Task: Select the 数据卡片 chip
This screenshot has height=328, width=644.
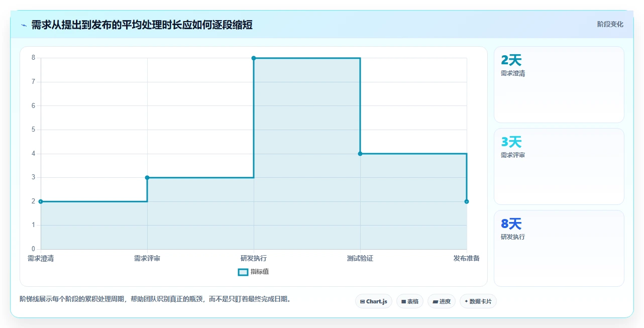Action: coord(478,301)
